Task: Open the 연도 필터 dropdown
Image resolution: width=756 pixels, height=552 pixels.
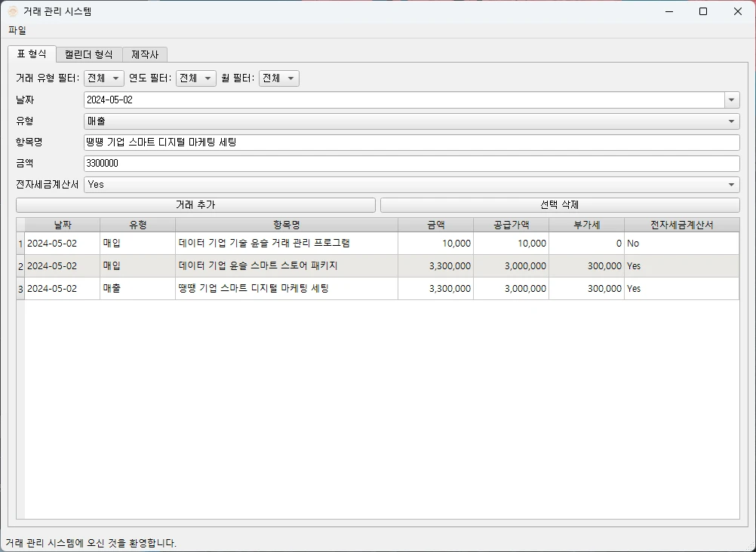Action: tap(195, 78)
